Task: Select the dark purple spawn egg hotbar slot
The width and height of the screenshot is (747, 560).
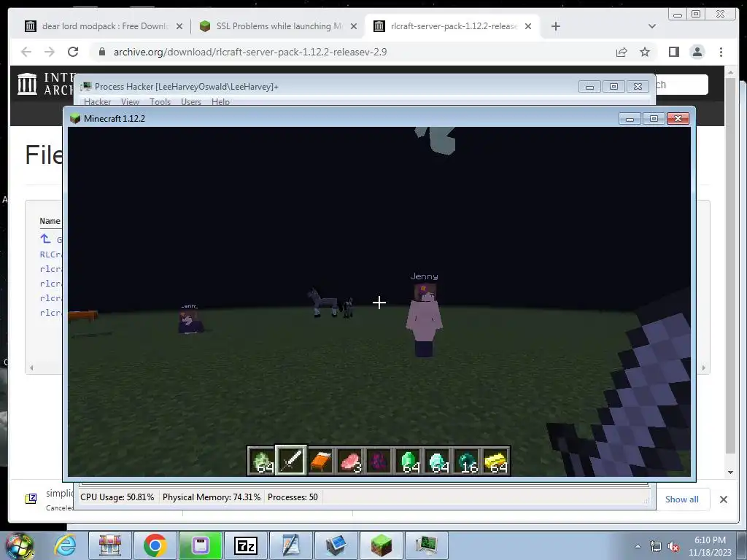Action: pyautogui.click(x=379, y=461)
